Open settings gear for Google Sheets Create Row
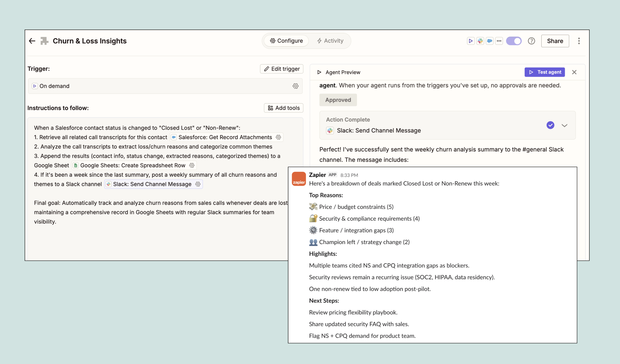This screenshot has width=620, height=364. tap(192, 165)
